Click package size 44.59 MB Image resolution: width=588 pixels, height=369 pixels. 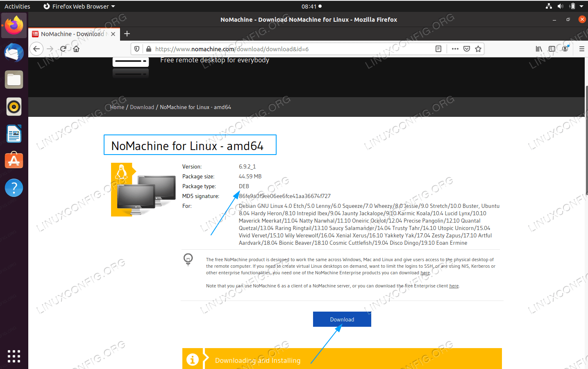click(250, 176)
